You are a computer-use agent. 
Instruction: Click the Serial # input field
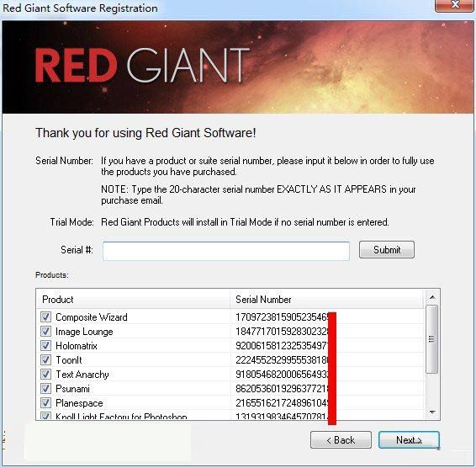pos(226,251)
